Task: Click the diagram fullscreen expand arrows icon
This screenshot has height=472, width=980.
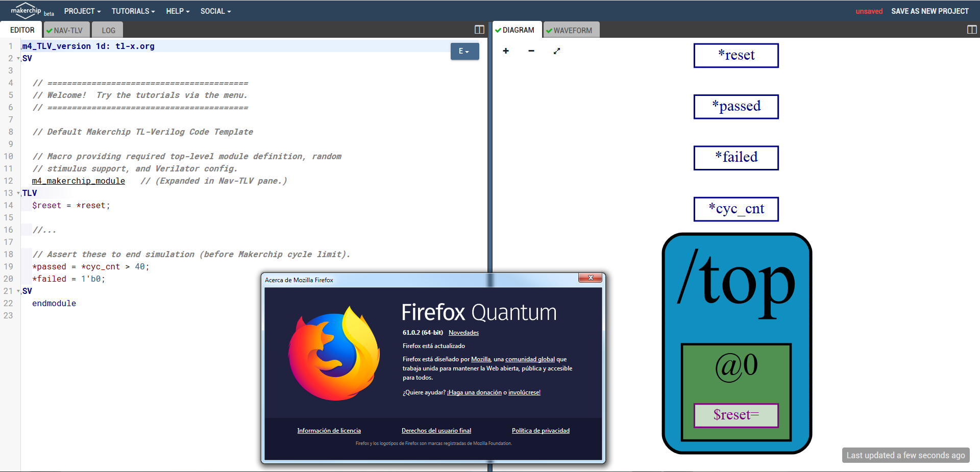Action: tap(557, 51)
